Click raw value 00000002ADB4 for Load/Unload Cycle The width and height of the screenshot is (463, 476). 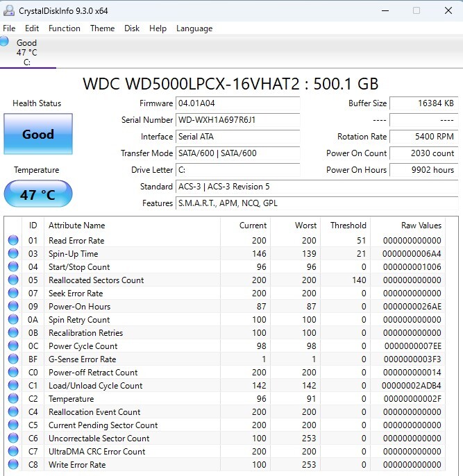point(411,386)
